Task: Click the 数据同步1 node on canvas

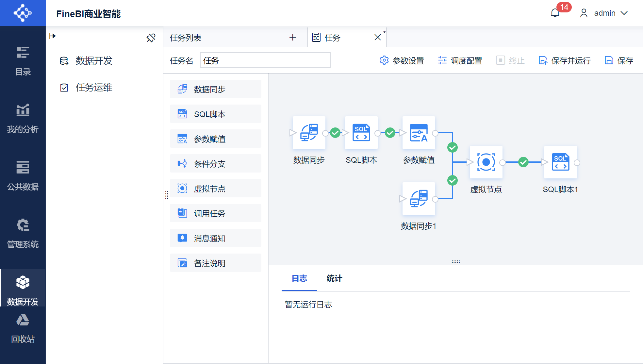Action: click(419, 199)
